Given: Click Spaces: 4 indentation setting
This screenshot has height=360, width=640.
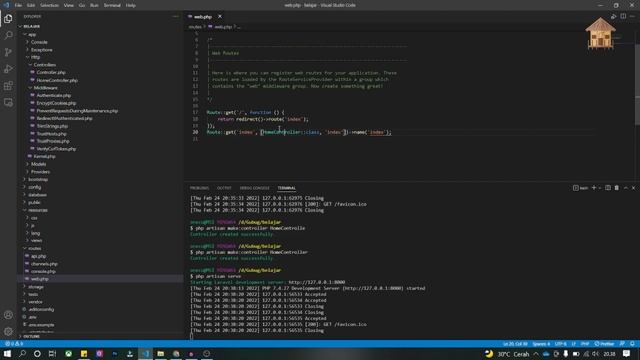Looking at the screenshot, I should coord(541,344).
